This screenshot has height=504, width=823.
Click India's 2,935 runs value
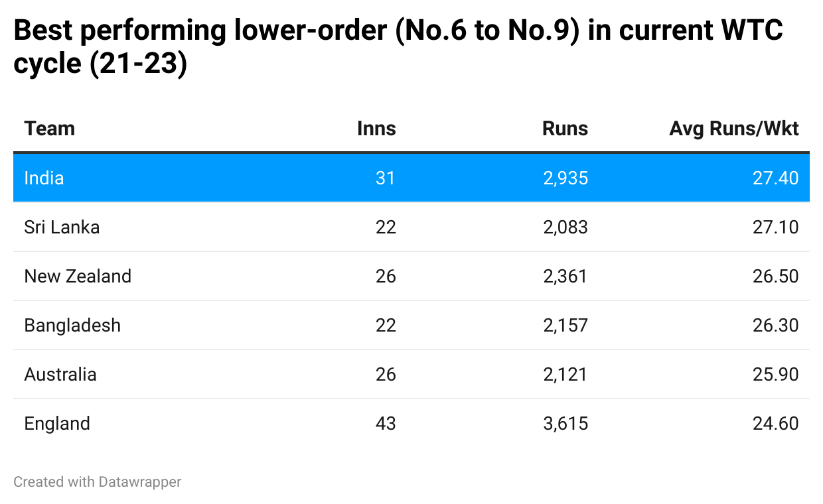coord(565,178)
